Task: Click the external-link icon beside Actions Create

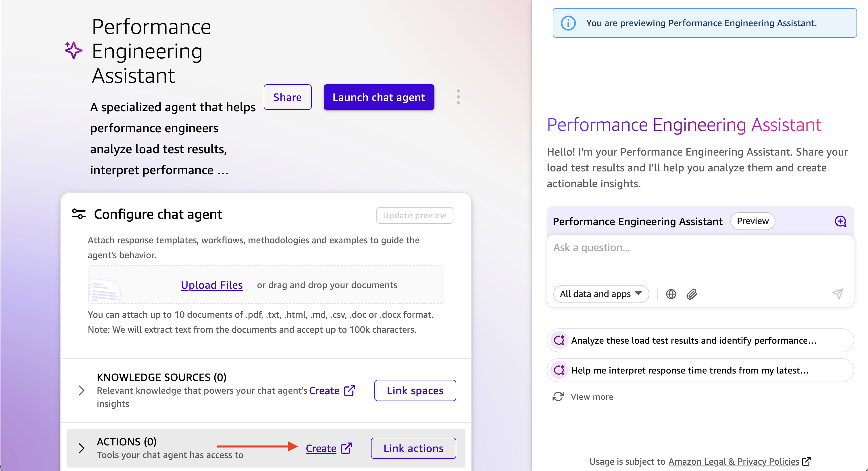Action: click(347, 448)
